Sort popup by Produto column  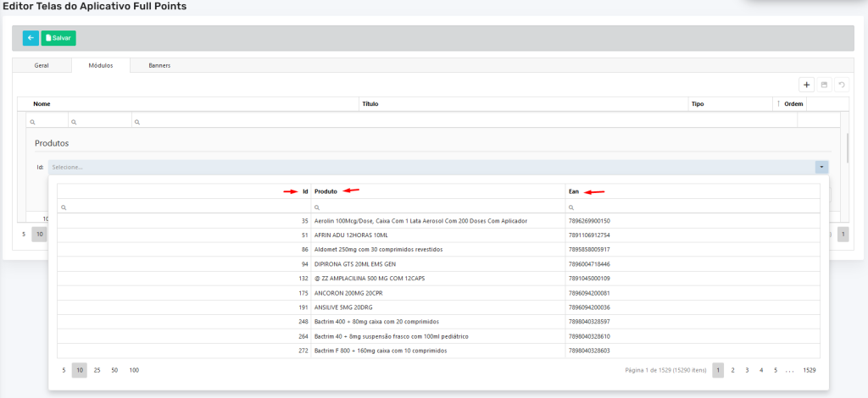438,191
